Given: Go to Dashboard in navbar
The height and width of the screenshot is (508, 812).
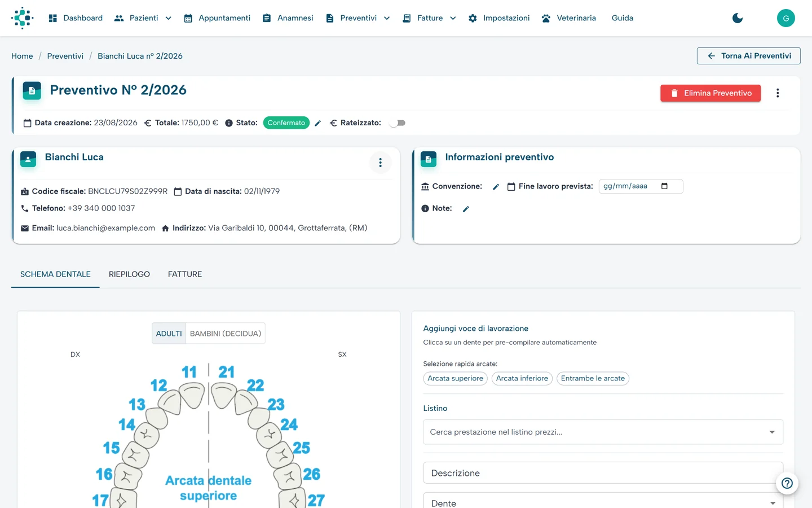Looking at the screenshot, I should (x=76, y=18).
